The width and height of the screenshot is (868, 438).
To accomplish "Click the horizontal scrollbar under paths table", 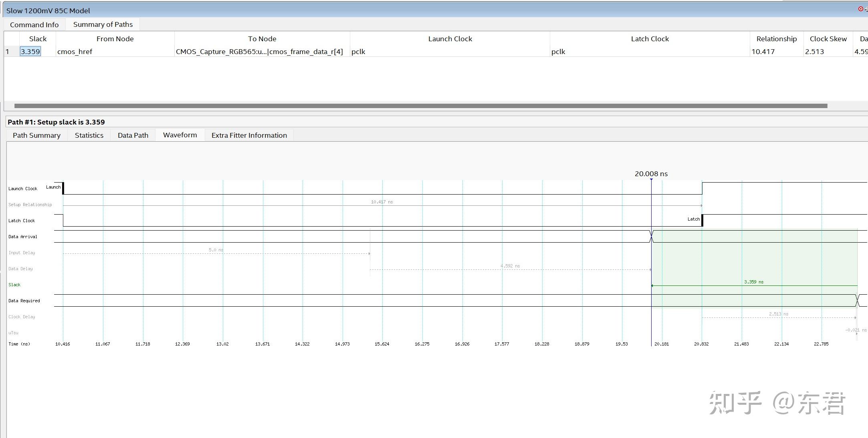I will pyautogui.click(x=421, y=106).
